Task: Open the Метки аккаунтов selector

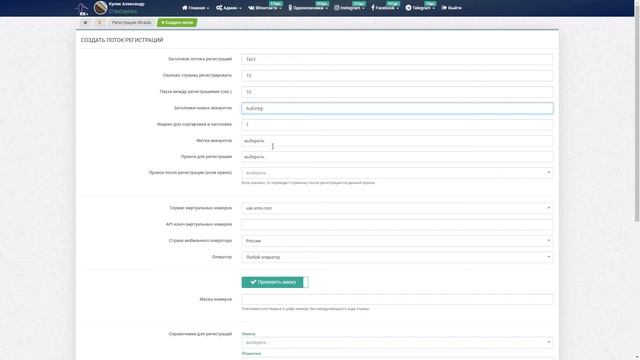Action: pos(397,141)
